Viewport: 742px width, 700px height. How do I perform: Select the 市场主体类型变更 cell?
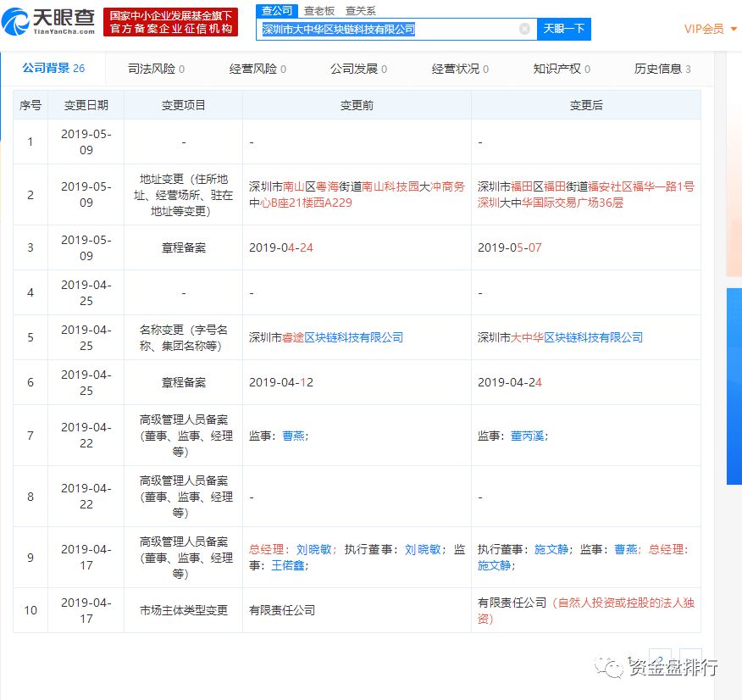point(184,610)
